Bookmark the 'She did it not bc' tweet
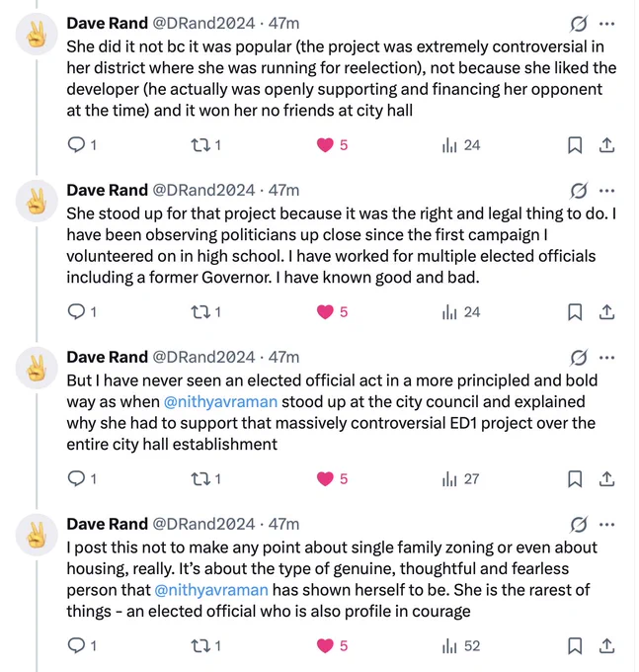The image size is (639, 672). [x=575, y=145]
